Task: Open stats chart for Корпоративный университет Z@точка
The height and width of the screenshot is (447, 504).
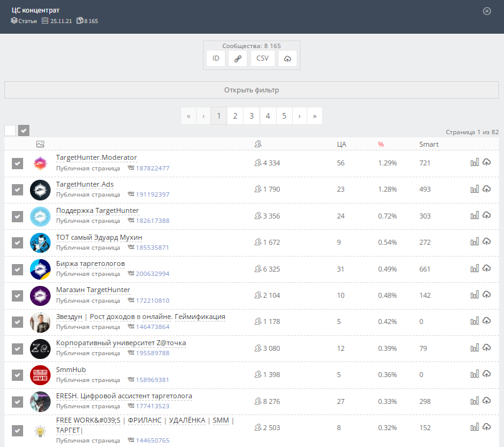Action: (x=475, y=348)
